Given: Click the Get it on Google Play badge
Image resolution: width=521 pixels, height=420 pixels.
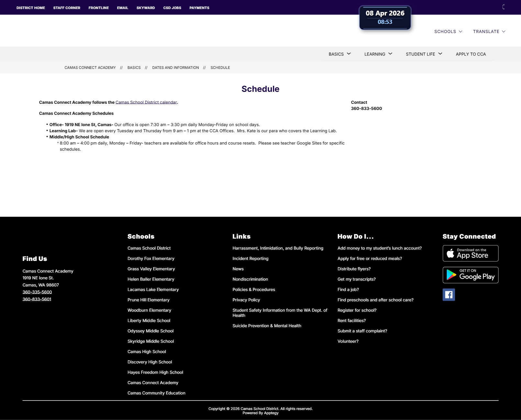Looking at the screenshot, I should coord(470,275).
